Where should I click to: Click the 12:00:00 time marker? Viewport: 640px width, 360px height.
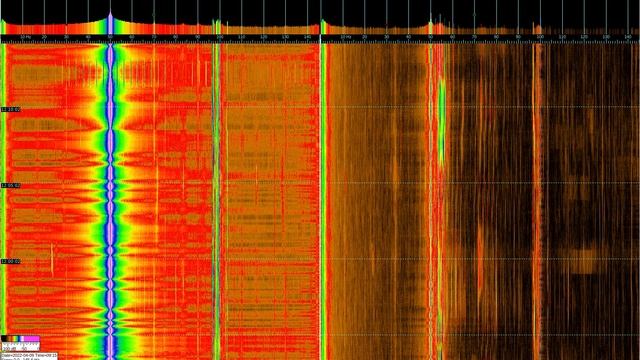tap(11, 261)
